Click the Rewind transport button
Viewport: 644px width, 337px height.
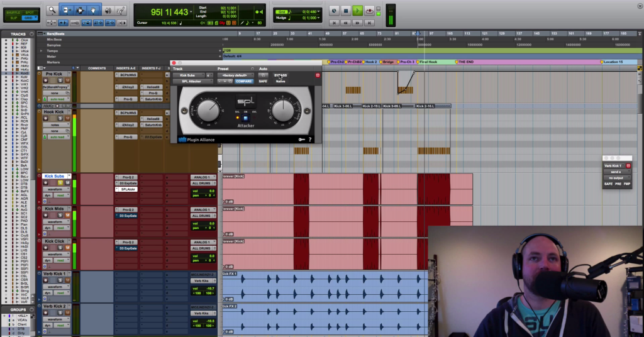coord(345,23)
